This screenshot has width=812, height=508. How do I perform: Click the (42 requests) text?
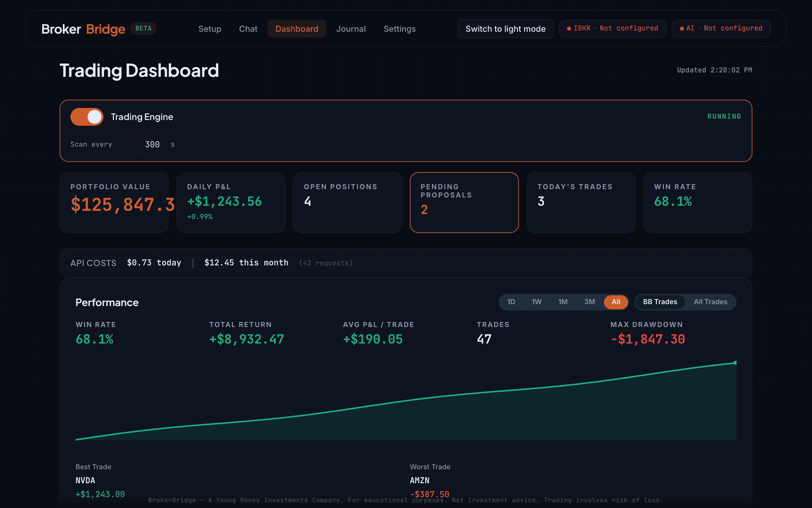click(326, 263)
